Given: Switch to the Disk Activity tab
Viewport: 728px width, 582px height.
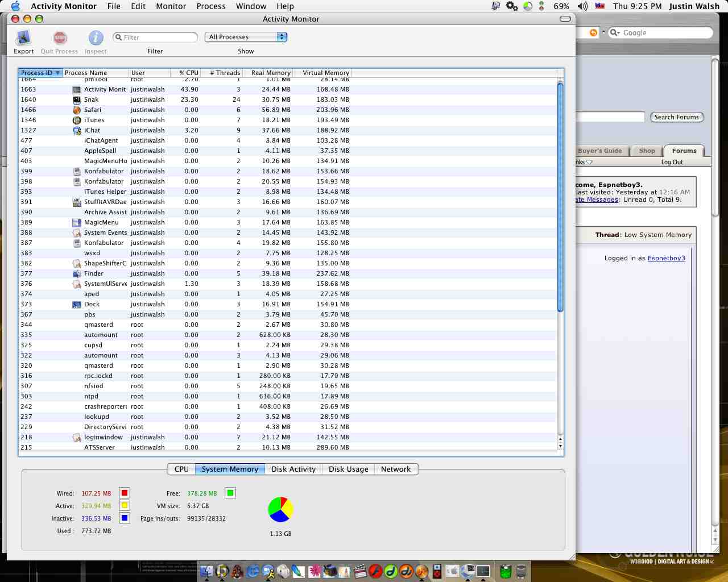Looking at the screenshot, I should coord(293,469).
